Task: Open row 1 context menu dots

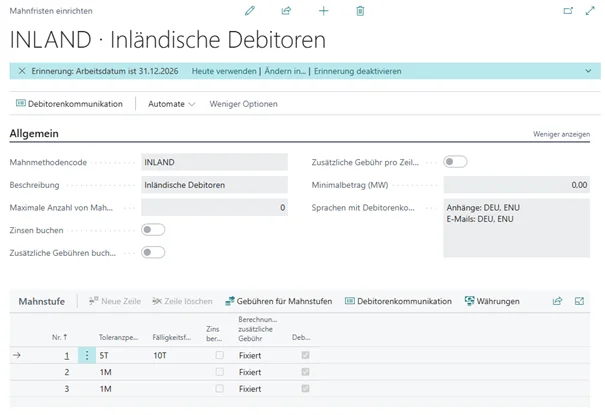Action: (86, 355)
